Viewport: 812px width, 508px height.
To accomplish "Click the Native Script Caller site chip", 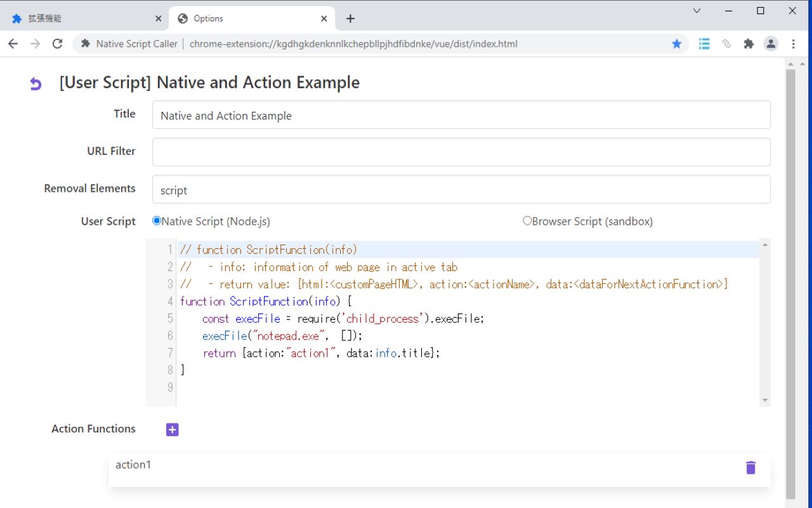I will (129, 44).
